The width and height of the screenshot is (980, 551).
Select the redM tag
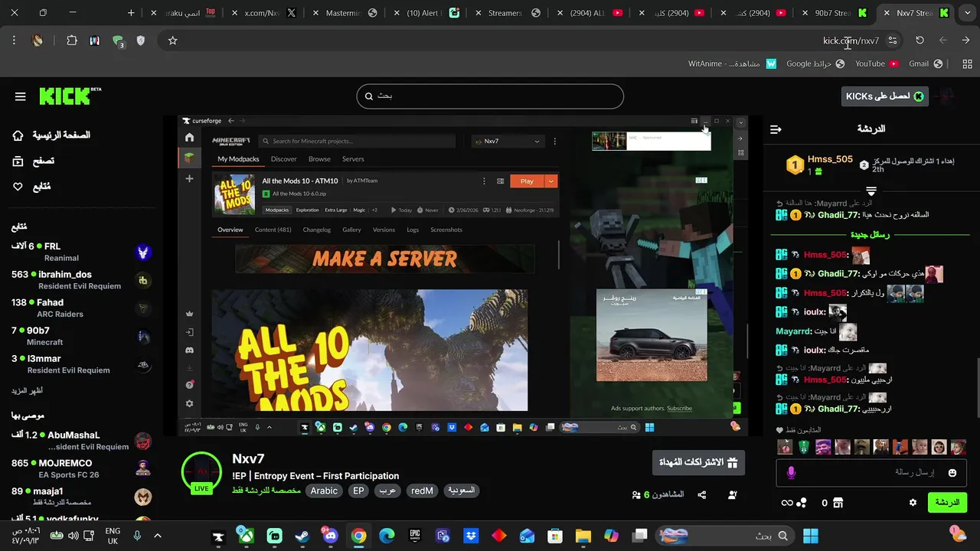(x=422, y=491)
